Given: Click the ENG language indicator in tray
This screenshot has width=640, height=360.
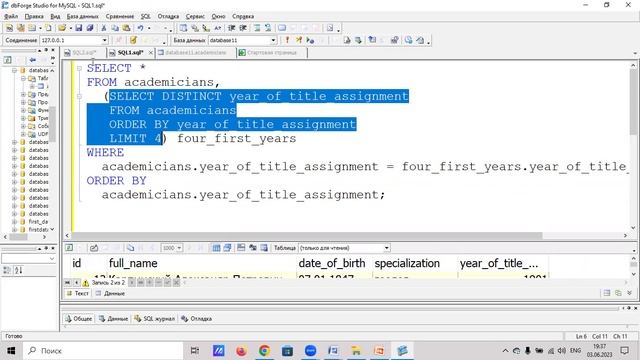Looking at the screenshot, I should coord(576,351).
